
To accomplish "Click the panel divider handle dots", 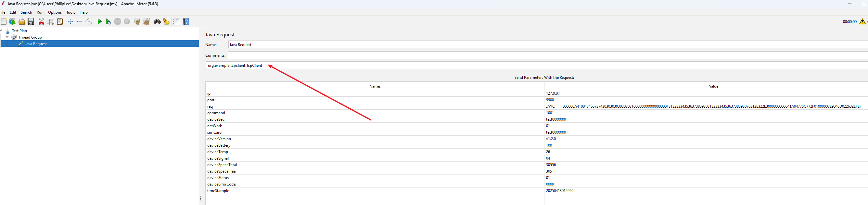I will tap(200, 198).
